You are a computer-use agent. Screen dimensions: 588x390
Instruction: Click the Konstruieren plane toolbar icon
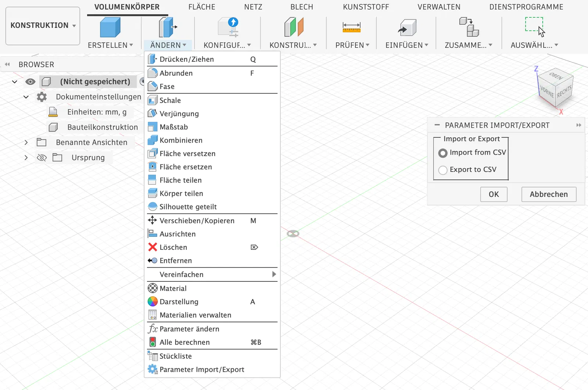point(294,27)
